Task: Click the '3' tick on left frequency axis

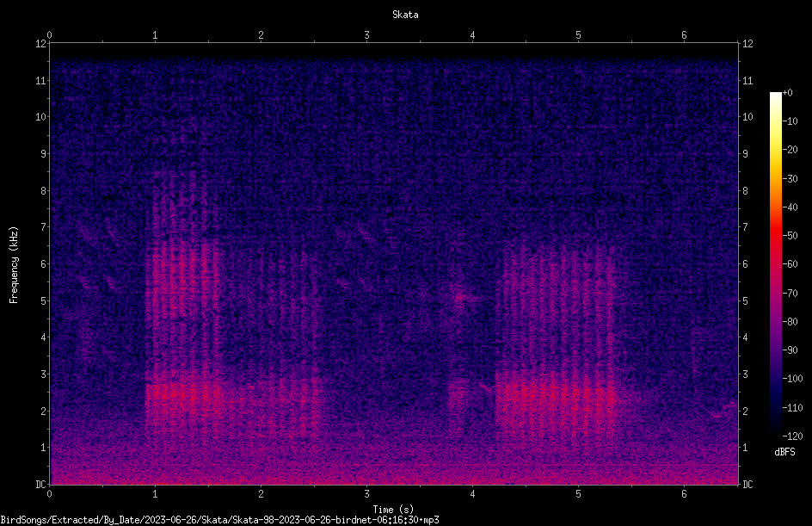Action: [44, 374]
